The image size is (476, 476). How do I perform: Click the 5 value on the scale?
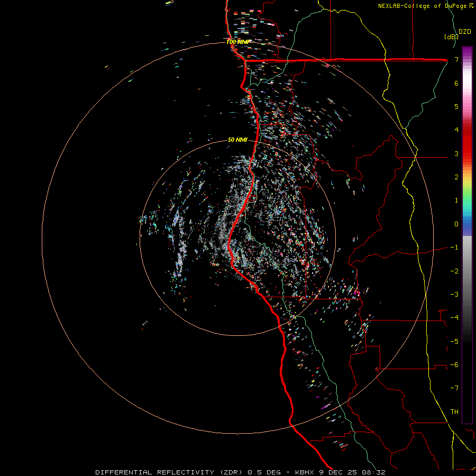pyautogui.click(x=456, y=106)
